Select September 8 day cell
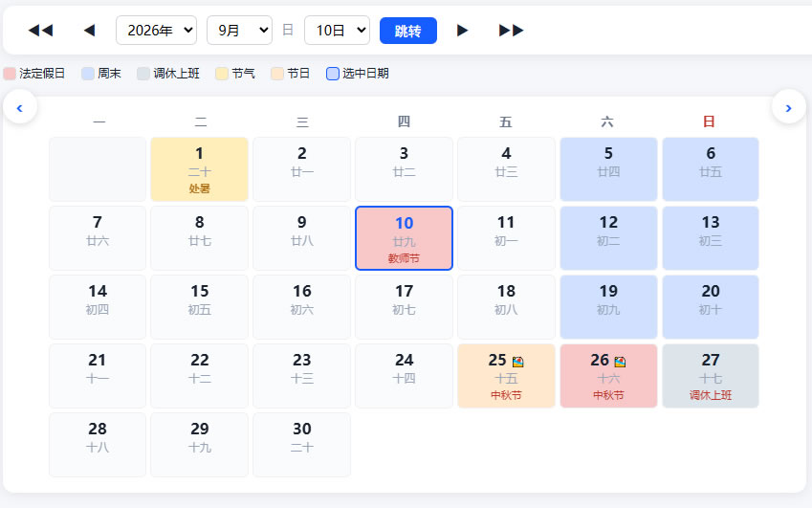This screenshot has width=812, height=508. [199, 238]
